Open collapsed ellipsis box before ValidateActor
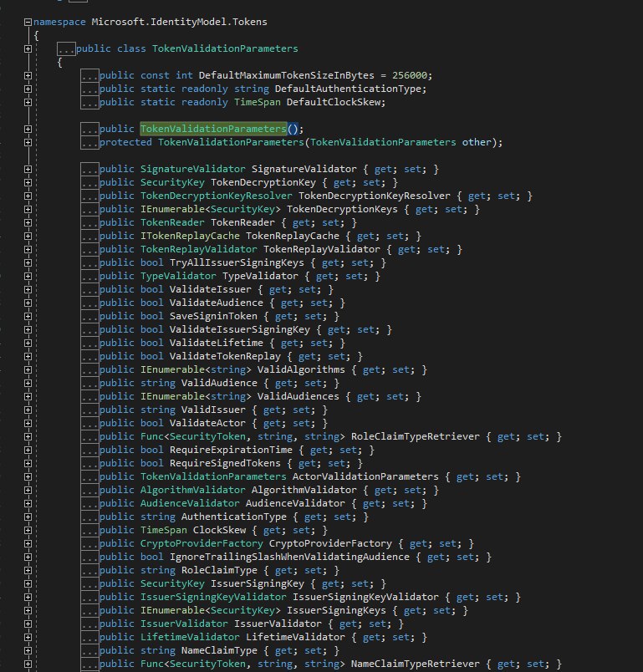This screenshot has width=643, height=672. [89, 423]
